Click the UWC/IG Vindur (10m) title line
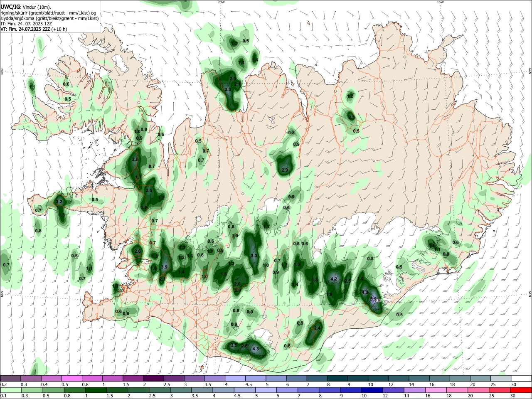Image resolution: width=532 pixels, height=399 pixels. 25,7
